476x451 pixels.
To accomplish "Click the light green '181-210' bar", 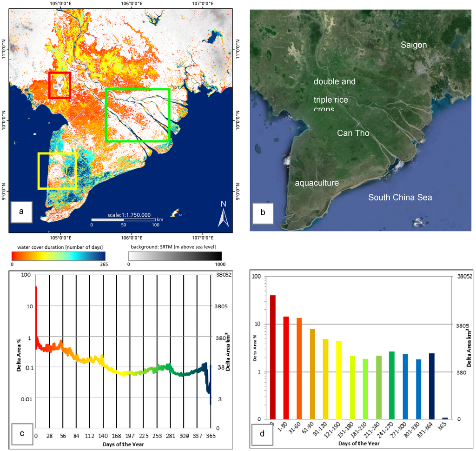I will click(x=365, y=389).
